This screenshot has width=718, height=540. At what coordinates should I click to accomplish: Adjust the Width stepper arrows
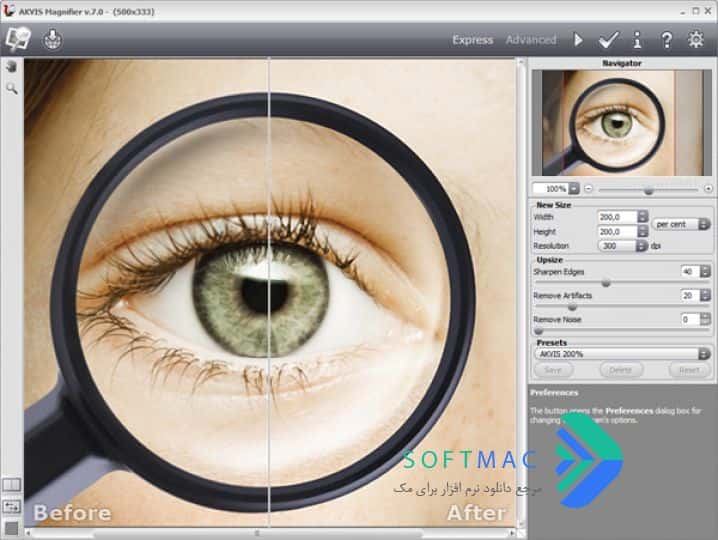click(642, 217)
